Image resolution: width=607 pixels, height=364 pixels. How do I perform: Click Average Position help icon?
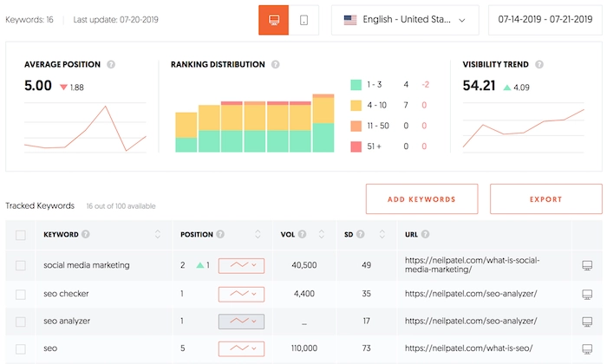111,64
